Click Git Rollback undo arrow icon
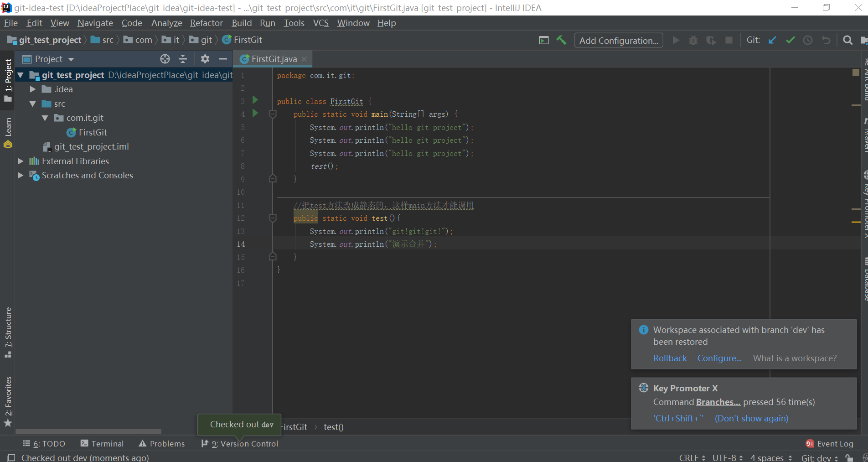Image resolution: width=868 pixels, height=462 pixels. [x=826, y=40]
